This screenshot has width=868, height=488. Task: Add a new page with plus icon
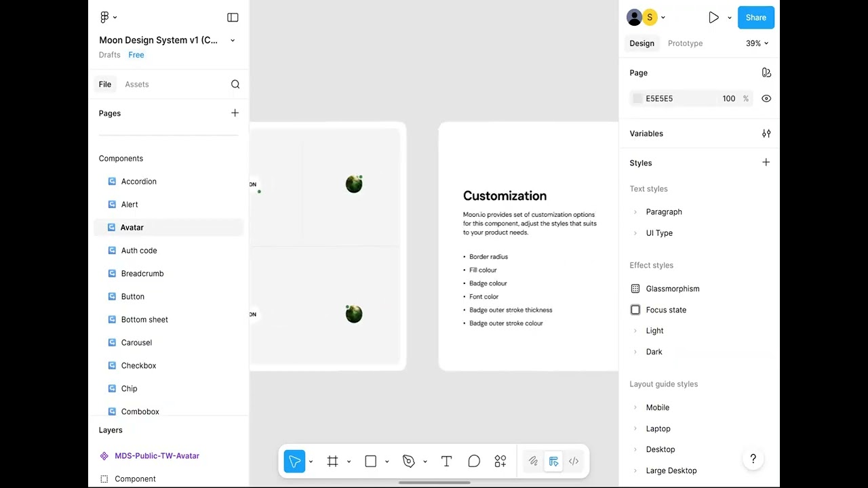pyautogui.click(x=235, y=113)
